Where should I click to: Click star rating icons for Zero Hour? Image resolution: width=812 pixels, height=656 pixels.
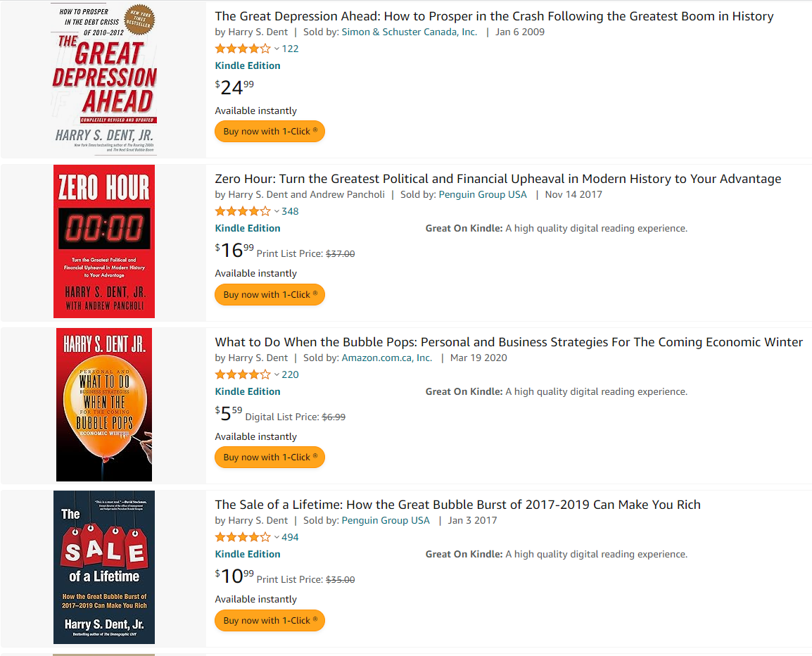(242, 211)
